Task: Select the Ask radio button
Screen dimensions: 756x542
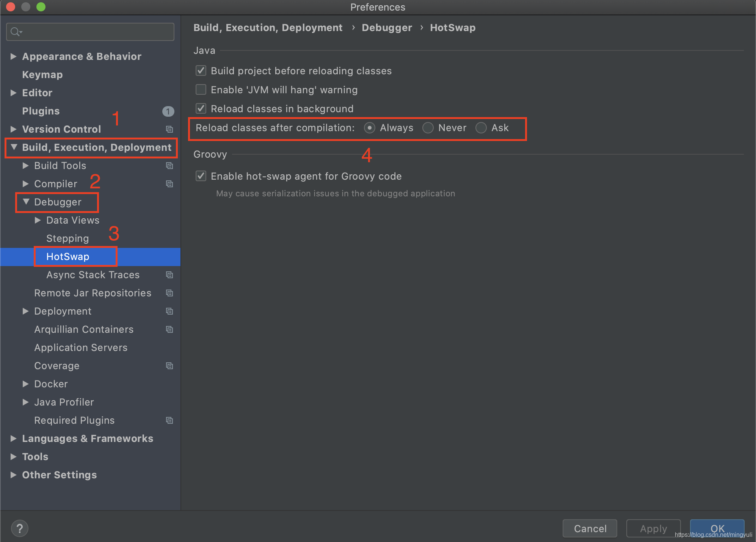Action: 481,128
